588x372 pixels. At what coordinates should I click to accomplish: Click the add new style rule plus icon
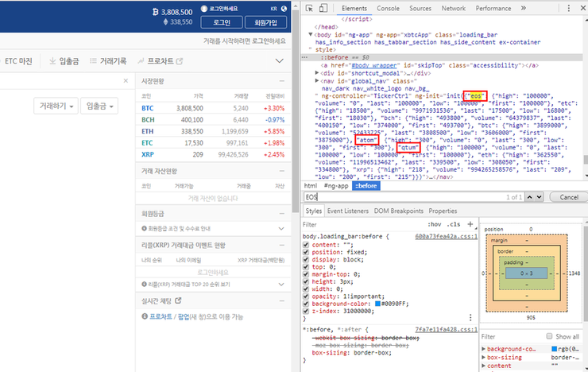(x=470, y=224)
